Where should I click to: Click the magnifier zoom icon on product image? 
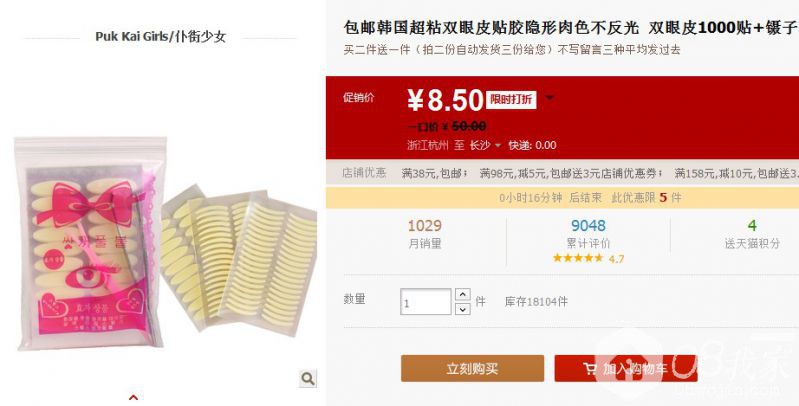(x=307, y=378)
